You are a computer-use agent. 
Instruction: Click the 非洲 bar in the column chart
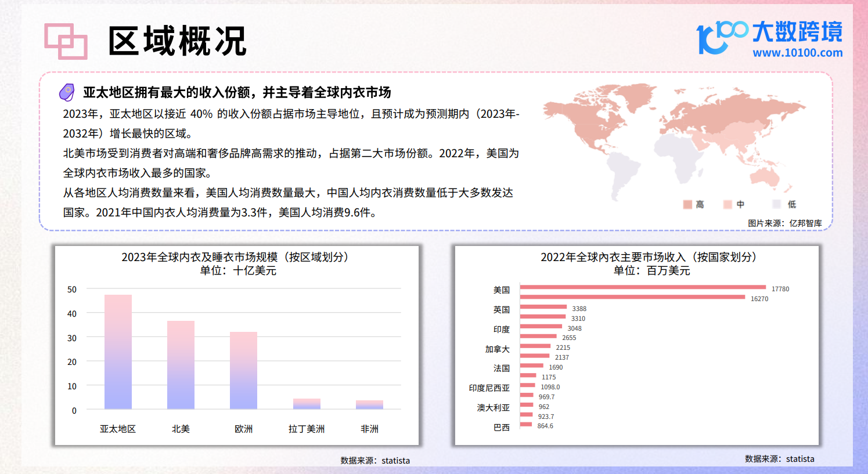pos(369,405)
